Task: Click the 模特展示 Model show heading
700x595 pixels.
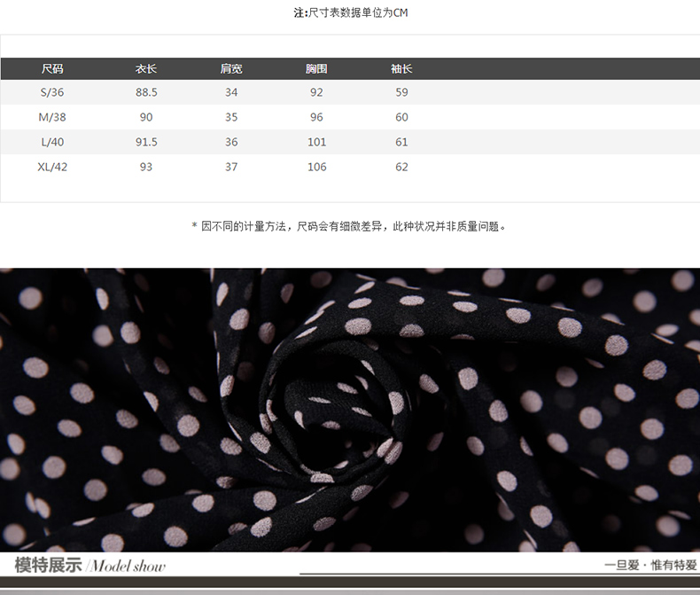Action: (x=89, y=566)
